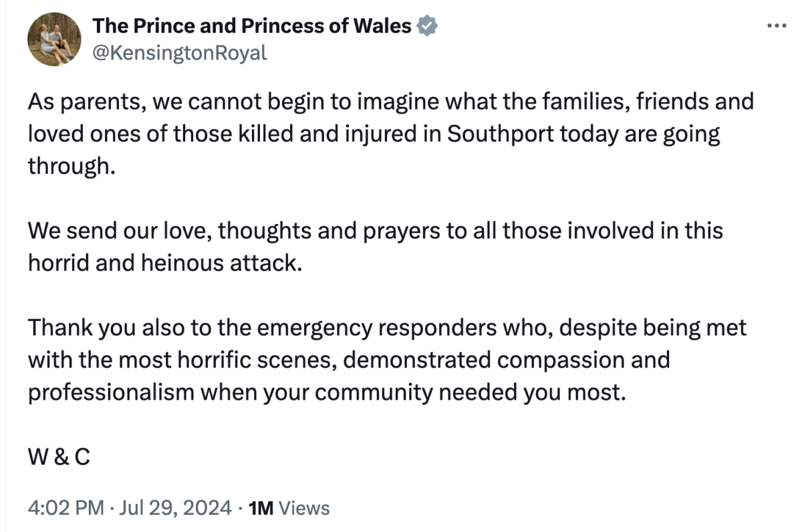Click the 4:02 PM timestamp
This screenshot has width=802, height=532.
tap(65, 508)
